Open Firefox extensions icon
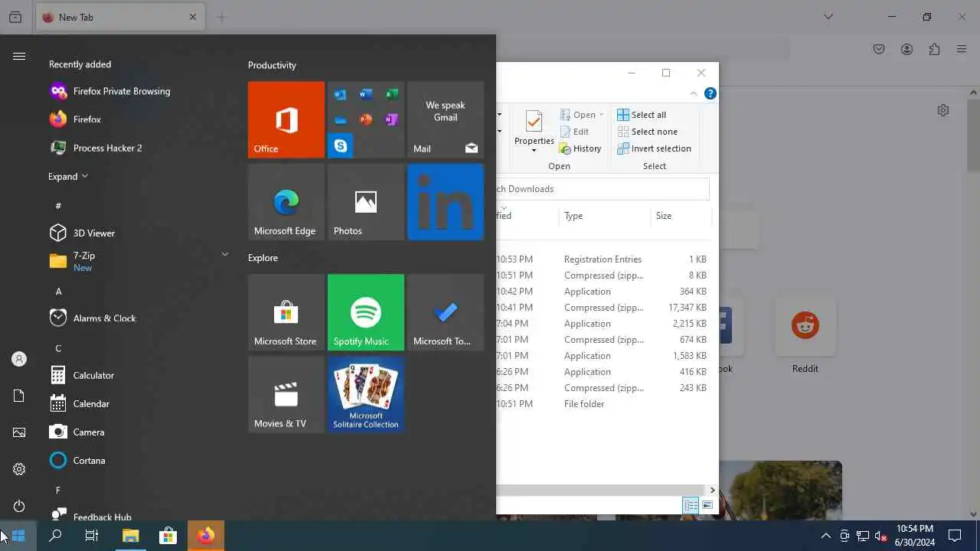The width and height of the screenshot is (980, 551). coord(934,49)
